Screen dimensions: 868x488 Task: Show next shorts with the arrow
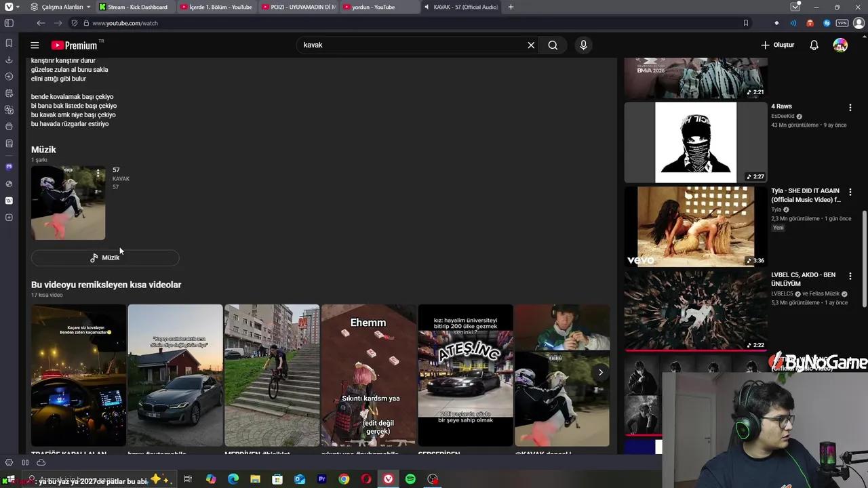point(600,372)
